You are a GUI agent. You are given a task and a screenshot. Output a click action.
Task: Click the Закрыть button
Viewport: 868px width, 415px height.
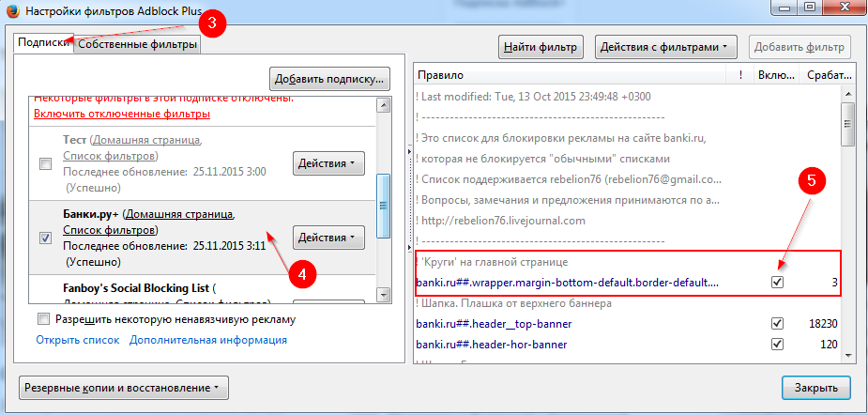point(816,388)
